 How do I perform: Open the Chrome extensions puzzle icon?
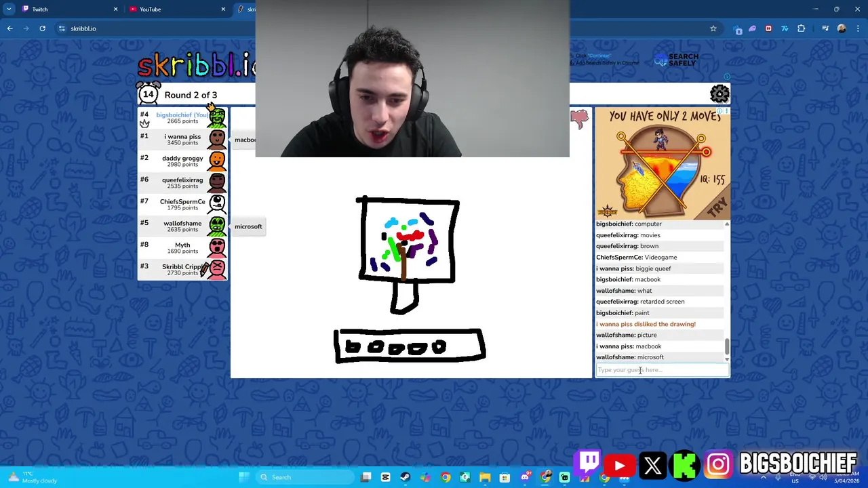(x=801, y=28)
